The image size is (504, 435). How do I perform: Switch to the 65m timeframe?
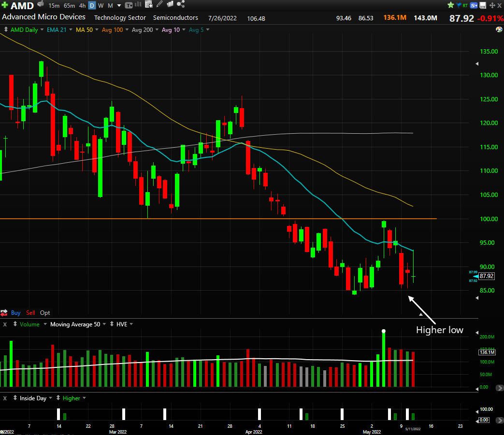tap(69, 5)
